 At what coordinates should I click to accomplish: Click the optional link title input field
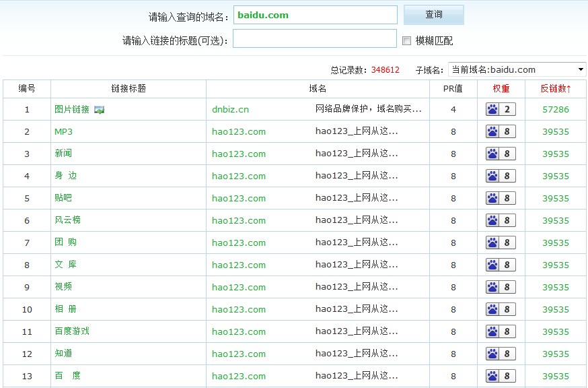315,39
